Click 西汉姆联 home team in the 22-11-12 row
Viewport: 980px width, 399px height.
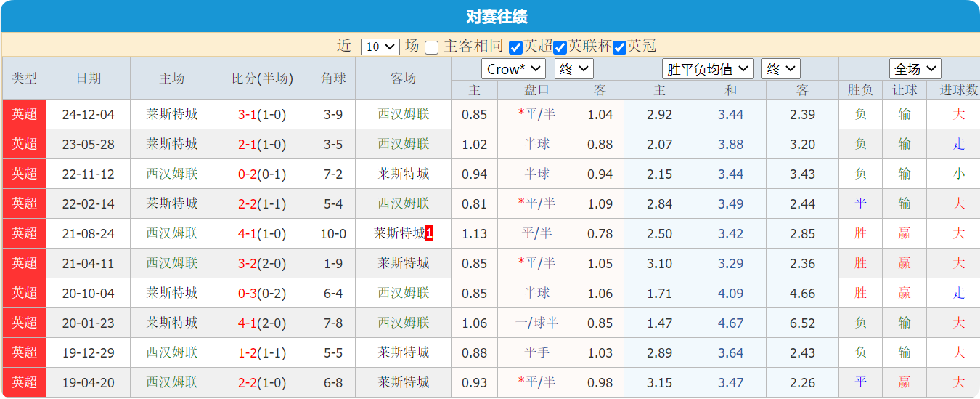(172, 174)
